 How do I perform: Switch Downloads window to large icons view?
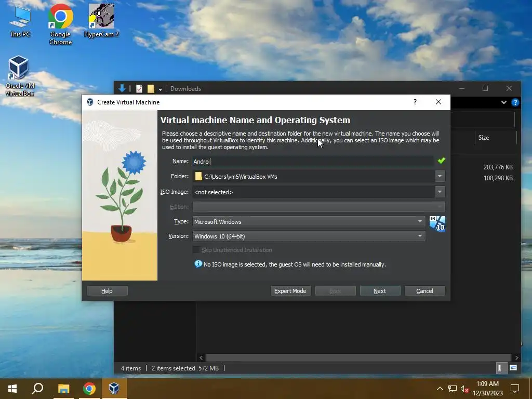[x=513, y=368]
